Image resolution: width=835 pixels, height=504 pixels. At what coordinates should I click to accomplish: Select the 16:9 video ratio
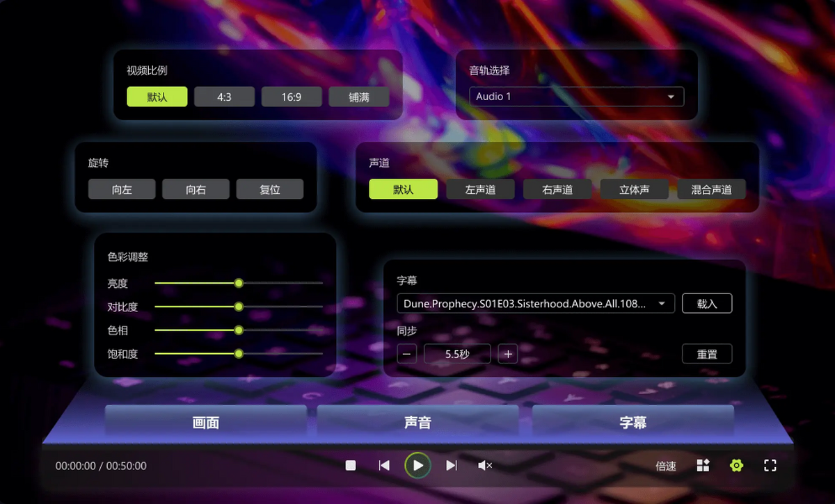292,97
